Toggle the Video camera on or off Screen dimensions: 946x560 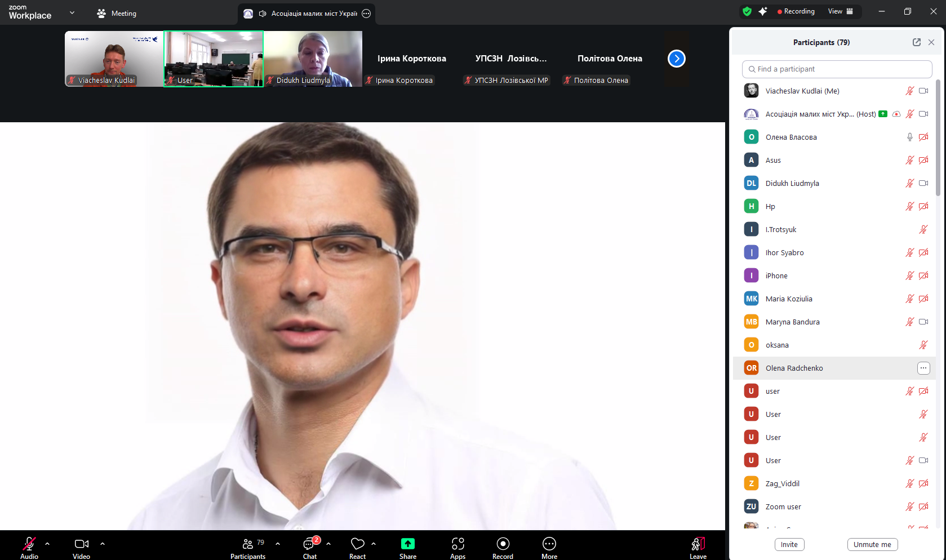[81, 544]
